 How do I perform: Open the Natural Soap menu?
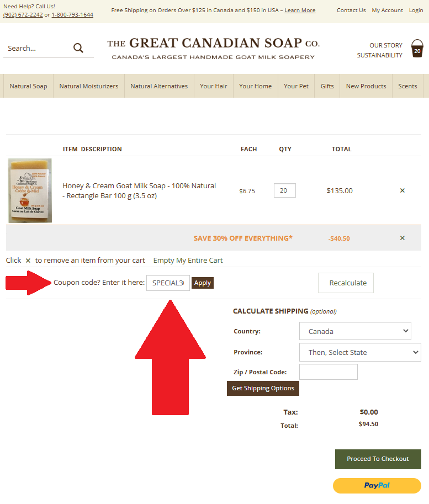pos(28,86)
